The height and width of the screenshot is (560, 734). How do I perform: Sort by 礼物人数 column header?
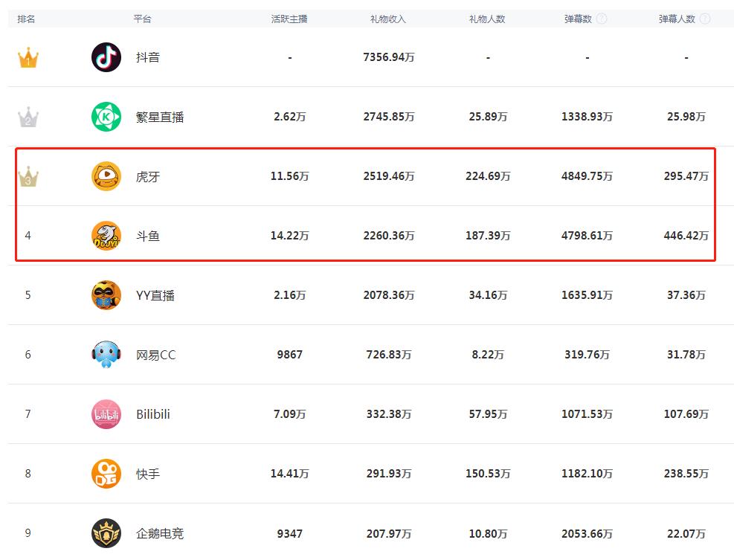coord(487,19)
